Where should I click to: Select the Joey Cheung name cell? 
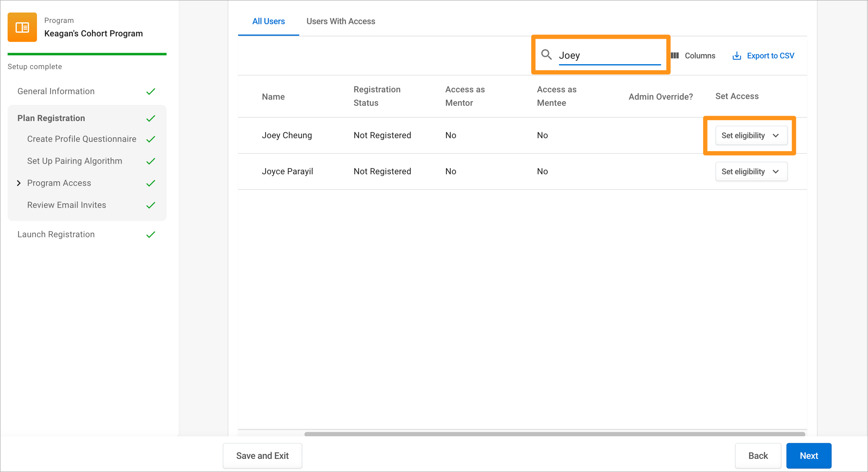(287, 135)
